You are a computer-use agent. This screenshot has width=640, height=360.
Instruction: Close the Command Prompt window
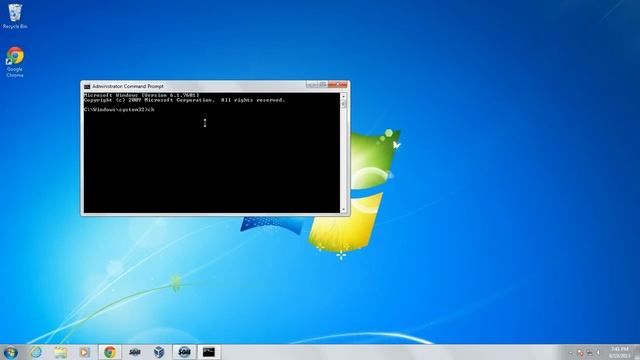pos(338,84)
